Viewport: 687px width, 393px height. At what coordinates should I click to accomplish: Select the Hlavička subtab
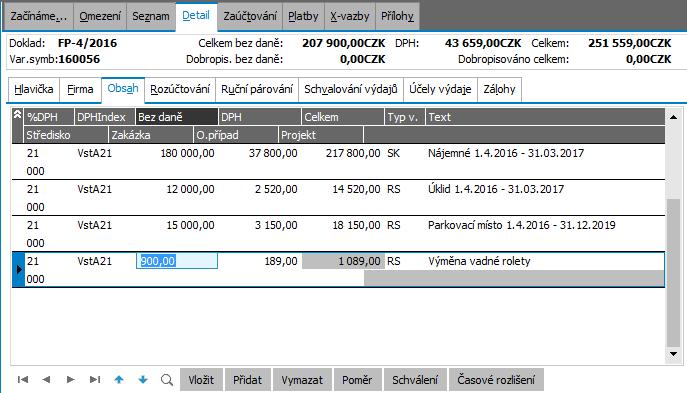(x=34, y=89)
